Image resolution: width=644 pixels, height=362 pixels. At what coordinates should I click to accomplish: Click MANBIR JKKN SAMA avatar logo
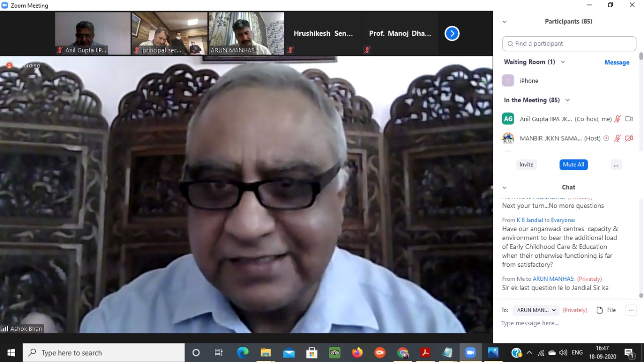[x=508, y=138]
